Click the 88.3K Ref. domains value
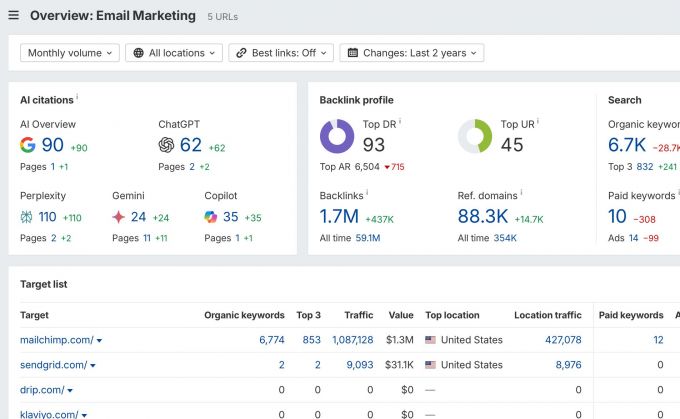The width and height of the screenshot is (680, 419). [483, 216]
